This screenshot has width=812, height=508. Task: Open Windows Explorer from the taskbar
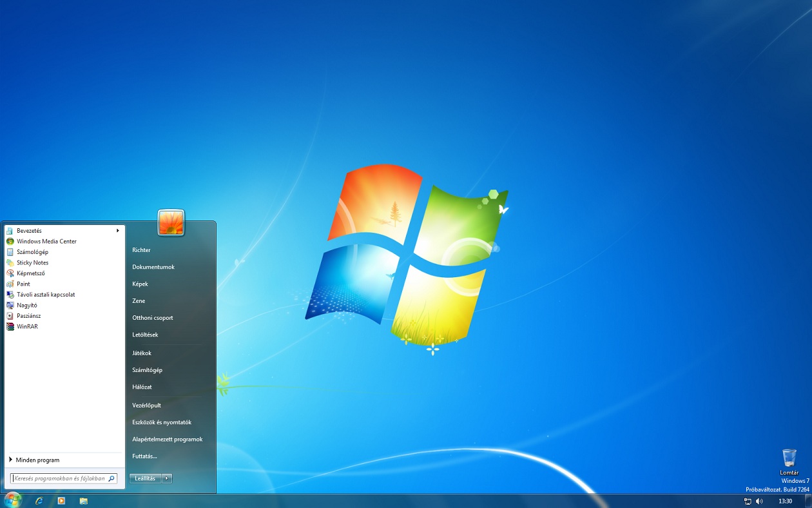click(x=84, y=501)
